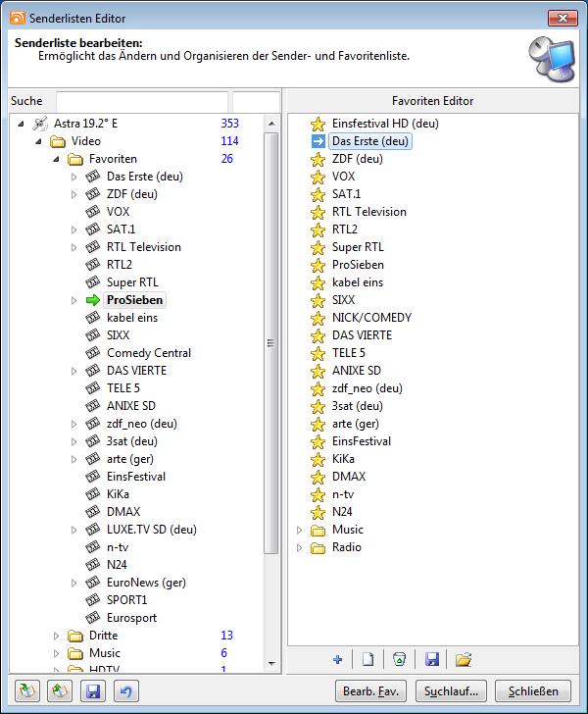Click the star icon beside arte (ger) favorite
The width and height of the screenshot is (588, 714).
click(318, 424)
